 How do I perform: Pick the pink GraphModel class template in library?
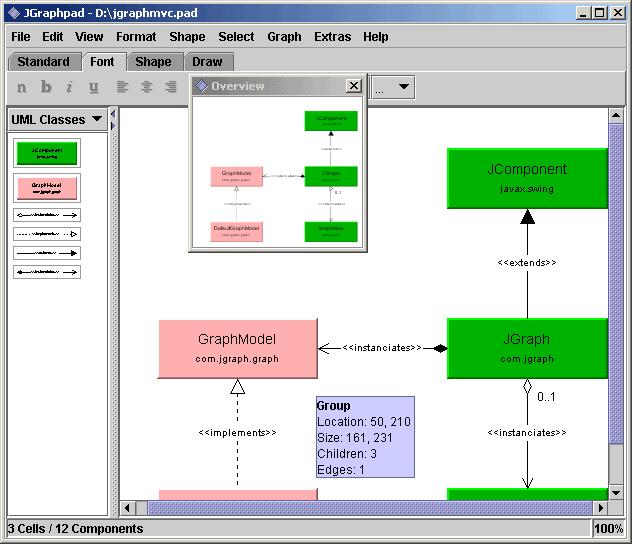click(x=47, y=188)
